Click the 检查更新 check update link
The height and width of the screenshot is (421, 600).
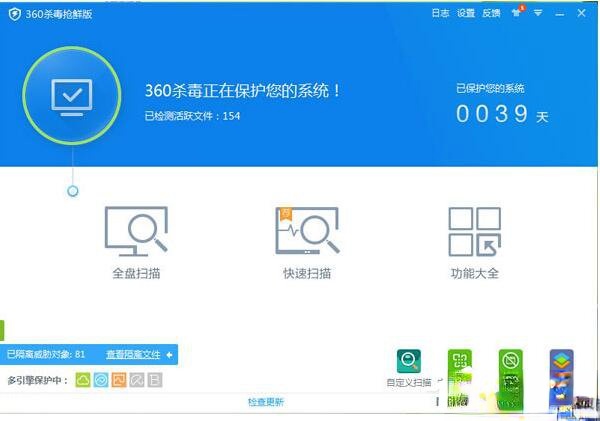point(266,402)
